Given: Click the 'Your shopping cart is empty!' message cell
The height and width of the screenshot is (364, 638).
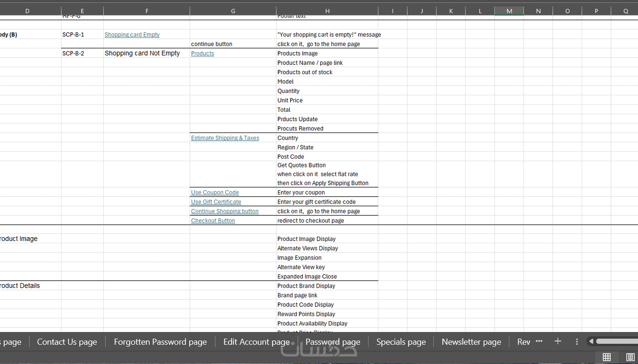Looking at the screenshot, I should pyautogui.click(x=327, y=35).
